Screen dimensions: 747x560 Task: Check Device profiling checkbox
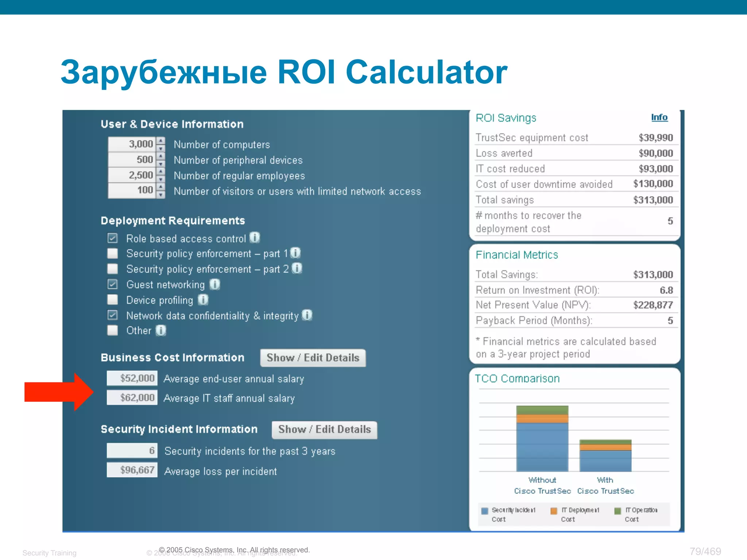113,300
